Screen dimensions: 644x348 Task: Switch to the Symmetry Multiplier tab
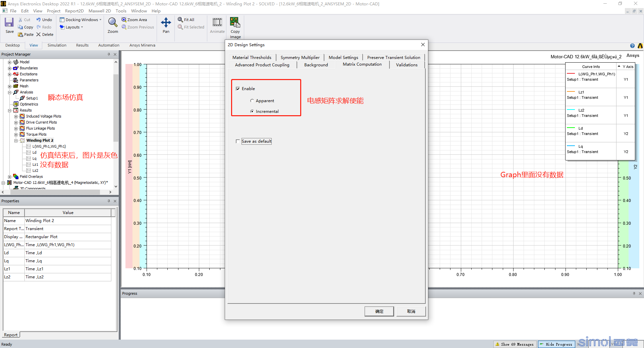pyautogui.click(x=300, y=58)
